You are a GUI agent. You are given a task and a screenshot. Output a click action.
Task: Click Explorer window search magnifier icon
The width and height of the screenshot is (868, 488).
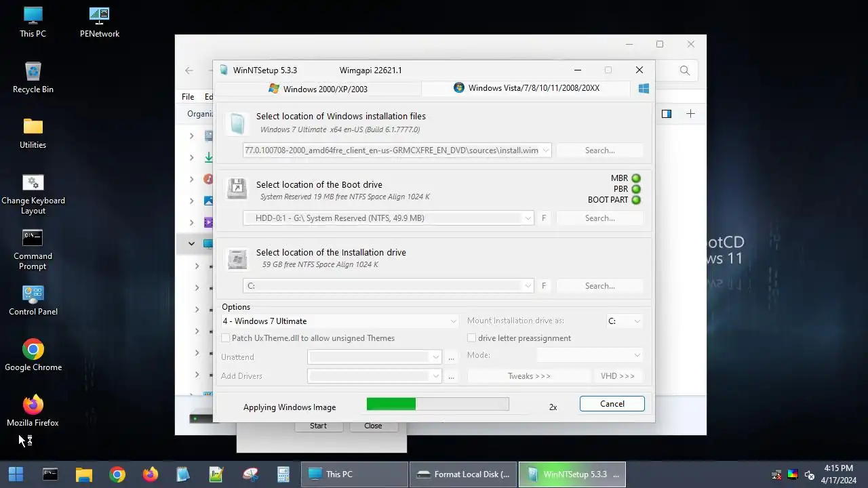tap(685, 70)
